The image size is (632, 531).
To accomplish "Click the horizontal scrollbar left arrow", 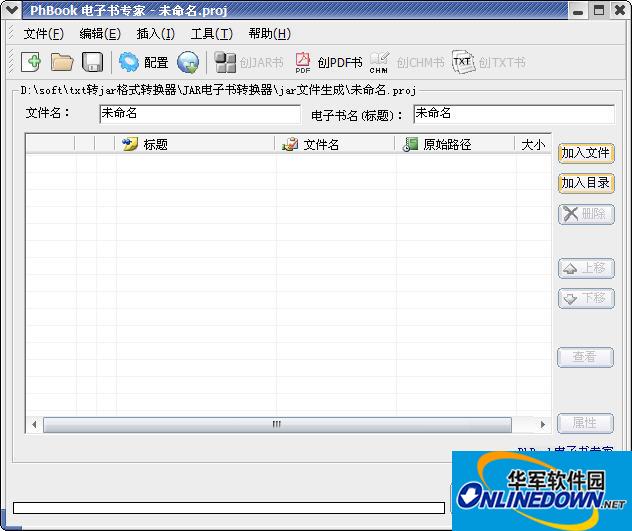I will (x=34, y=425).
